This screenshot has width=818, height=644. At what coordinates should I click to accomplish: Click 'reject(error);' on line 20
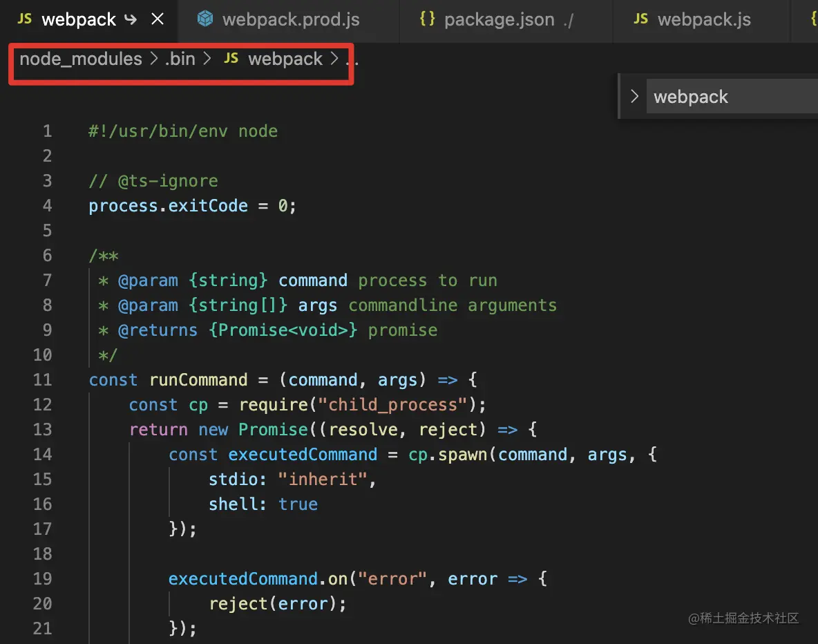coord(278,603)
